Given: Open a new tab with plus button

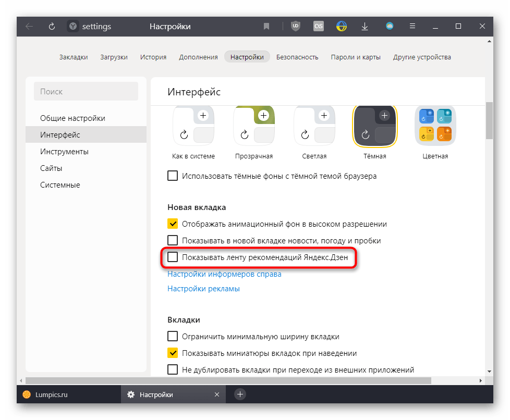Looking at the screenshot, I should [x=240, y=394].
